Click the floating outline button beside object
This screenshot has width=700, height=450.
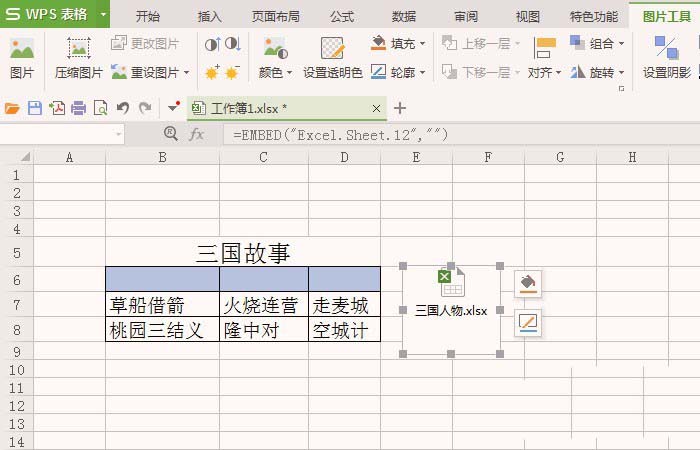[528, 322]
